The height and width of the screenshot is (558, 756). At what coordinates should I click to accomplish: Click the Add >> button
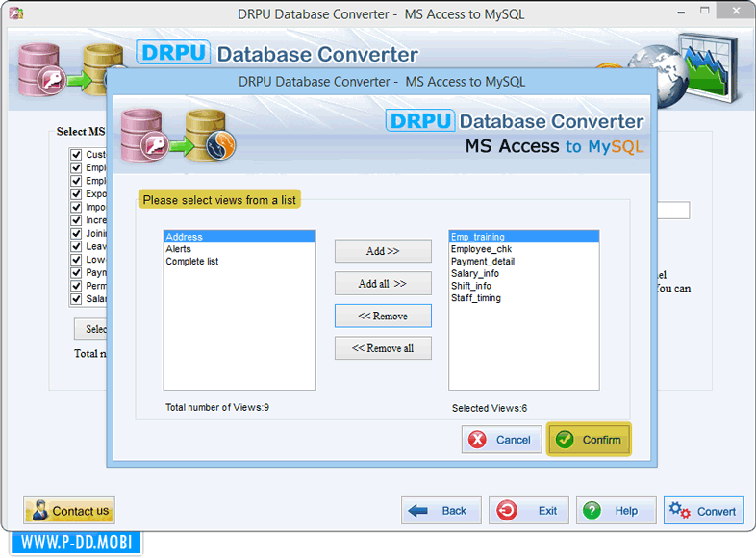click(383, 251)
